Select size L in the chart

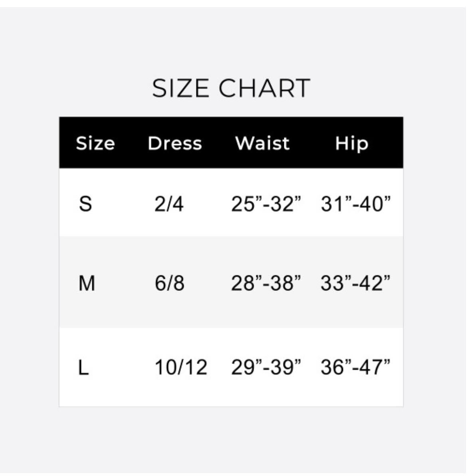[x=83, y=367]
